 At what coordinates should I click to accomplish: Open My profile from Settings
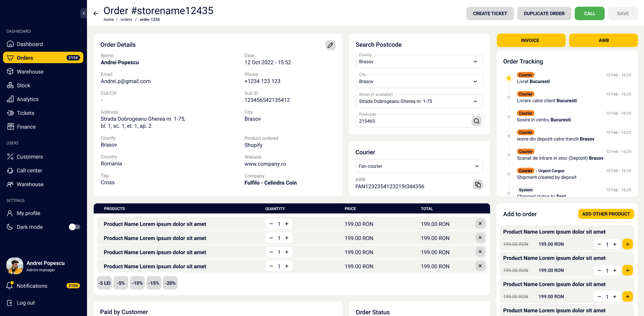pos(10,213)
